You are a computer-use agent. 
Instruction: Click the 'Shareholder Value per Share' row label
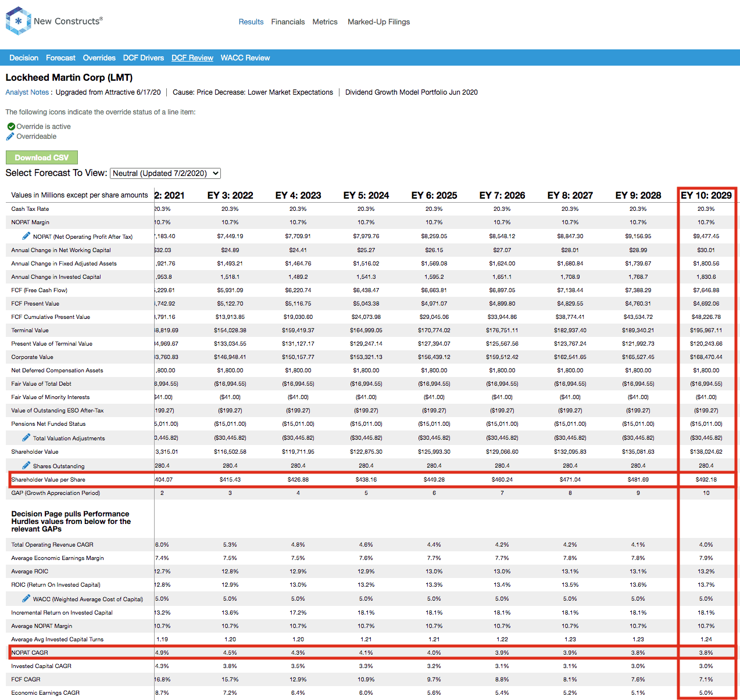[48, 480]
